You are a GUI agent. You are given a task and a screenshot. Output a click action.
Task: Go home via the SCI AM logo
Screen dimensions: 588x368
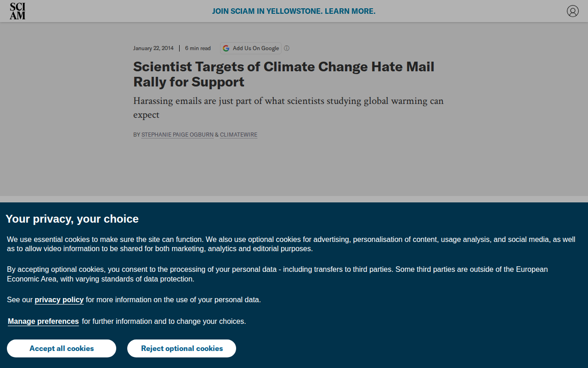pos(17,11)
